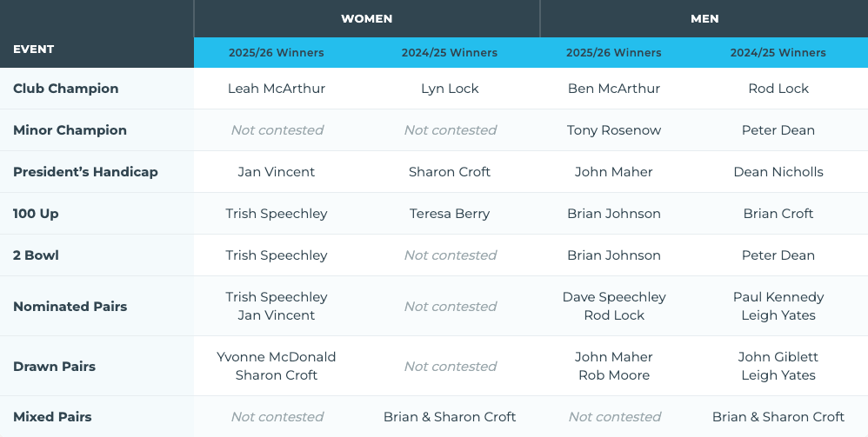Click Men's 2025/26 Winners header

pos(613,52)
